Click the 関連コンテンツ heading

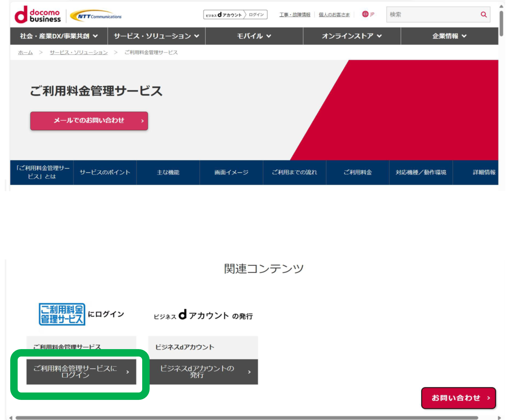tap(264, 269)
